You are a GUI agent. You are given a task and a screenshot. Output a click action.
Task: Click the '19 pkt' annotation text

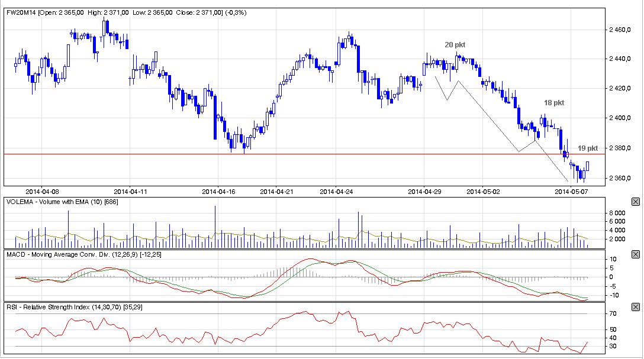[x=588, y=148]
